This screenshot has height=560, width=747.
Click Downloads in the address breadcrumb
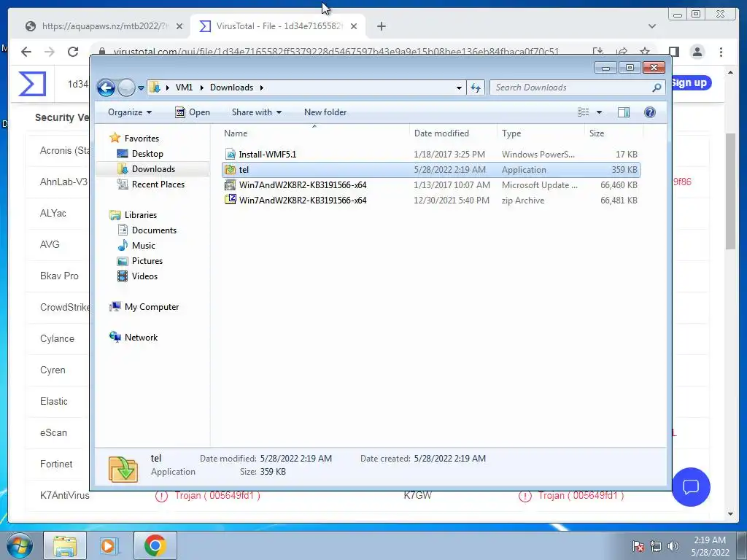click(231, 87)
